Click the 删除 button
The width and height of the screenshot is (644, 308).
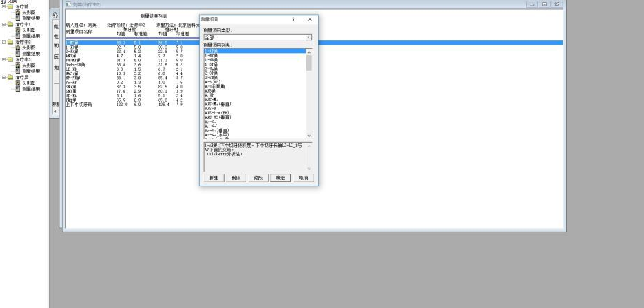[236, 178]
